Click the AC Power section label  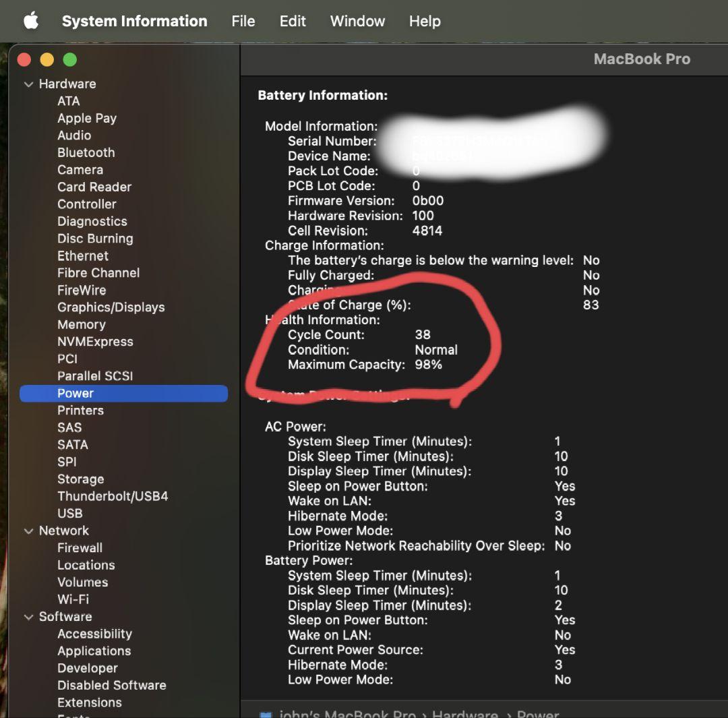point(295,427)
